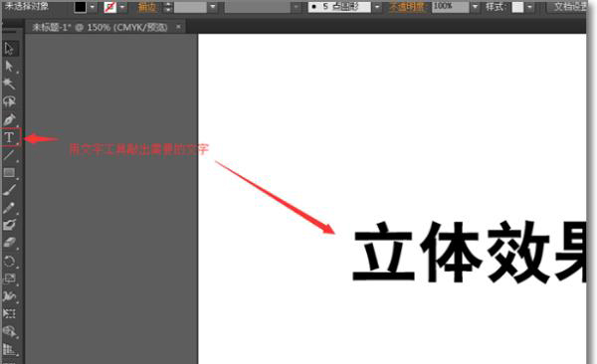Select the Selection (black arrow) tool

[10, 49]
